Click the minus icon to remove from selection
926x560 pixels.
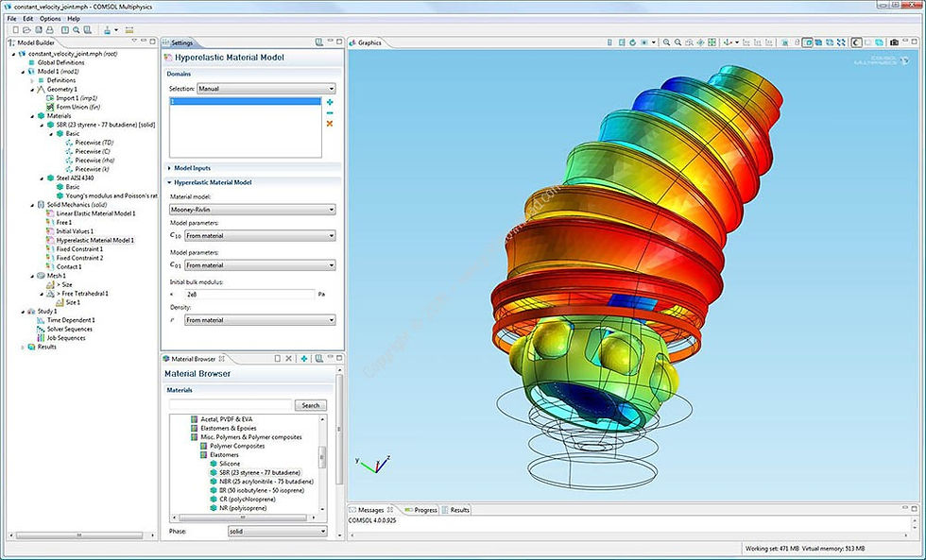(330, 112)
